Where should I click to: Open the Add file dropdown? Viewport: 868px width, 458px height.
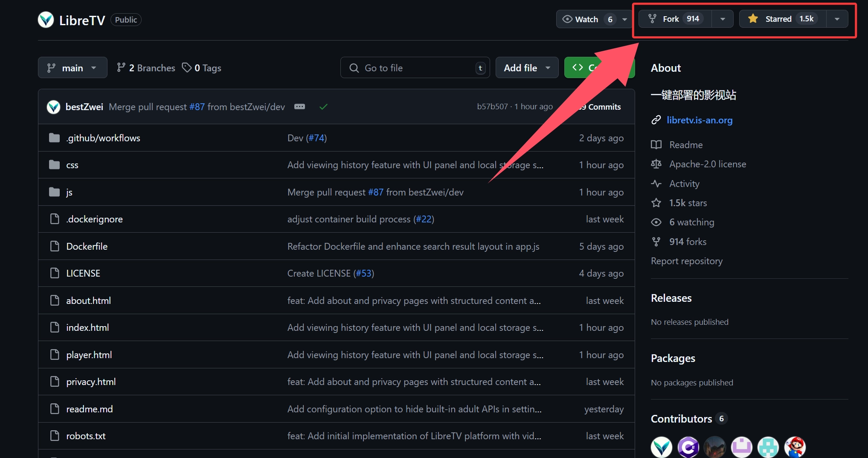pos(527,67)
